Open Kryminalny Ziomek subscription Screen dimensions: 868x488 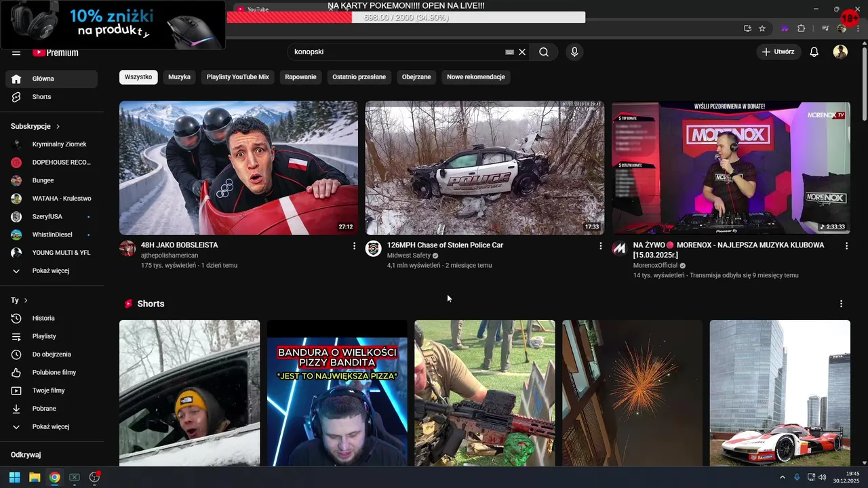(52, 144)
